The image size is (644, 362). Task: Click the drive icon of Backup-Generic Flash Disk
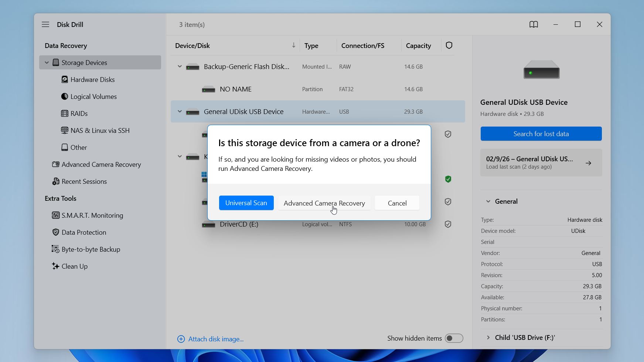pyautogui.click(x=192, y=67)
